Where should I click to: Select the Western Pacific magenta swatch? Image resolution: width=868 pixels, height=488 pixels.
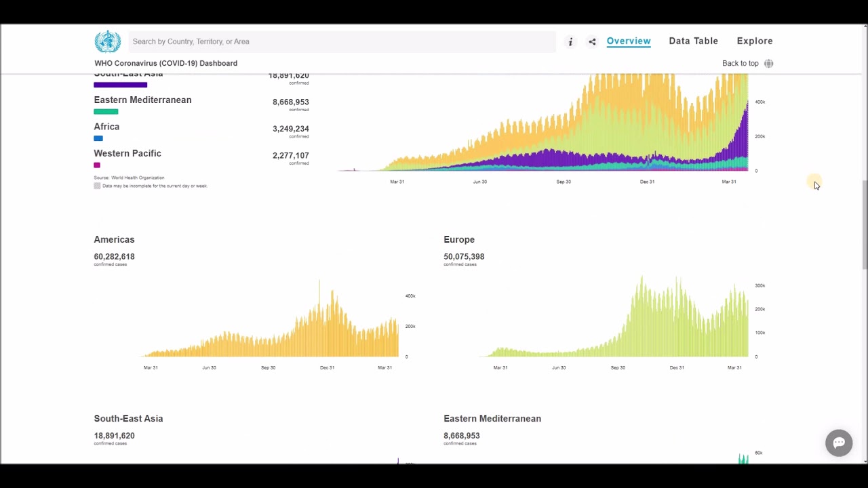tap(97, 165)
